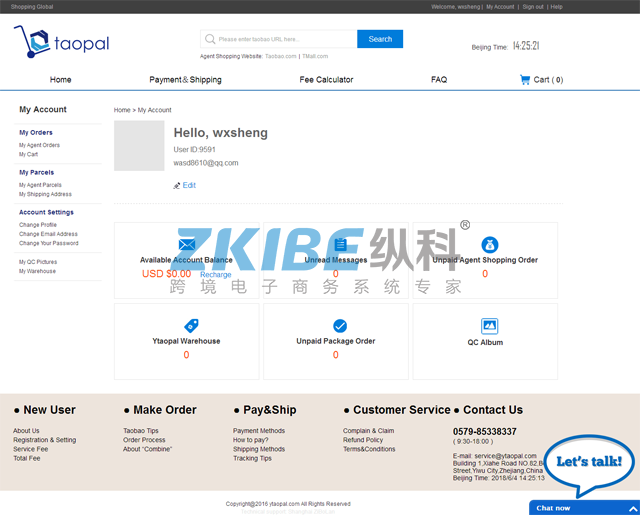Open My Shipping Address in sidebar
The height and width of the screenshot is (515, 640).
click(45, 194)
